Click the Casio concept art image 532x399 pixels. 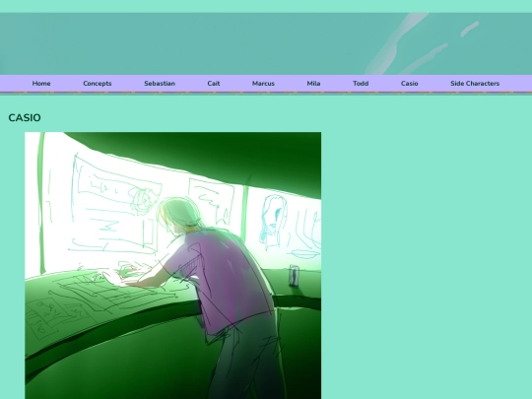coord(173,265)
